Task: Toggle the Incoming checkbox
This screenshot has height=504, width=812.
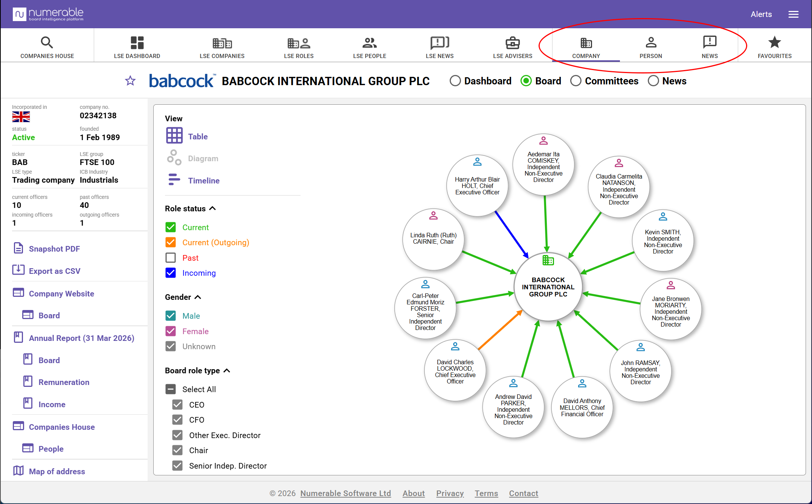Action: (171, 273)
